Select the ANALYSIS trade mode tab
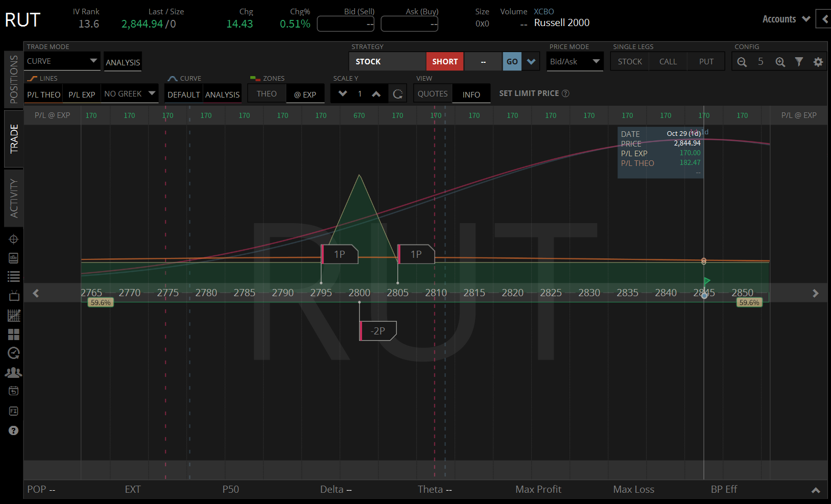 pos(123,62)
